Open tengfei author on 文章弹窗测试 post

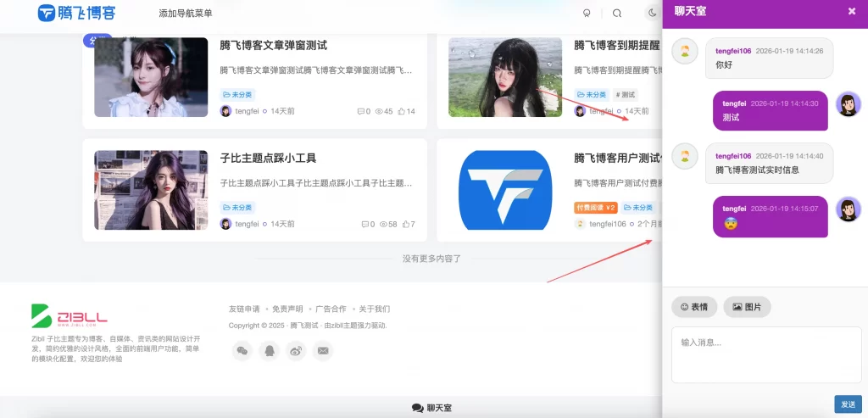247,111
